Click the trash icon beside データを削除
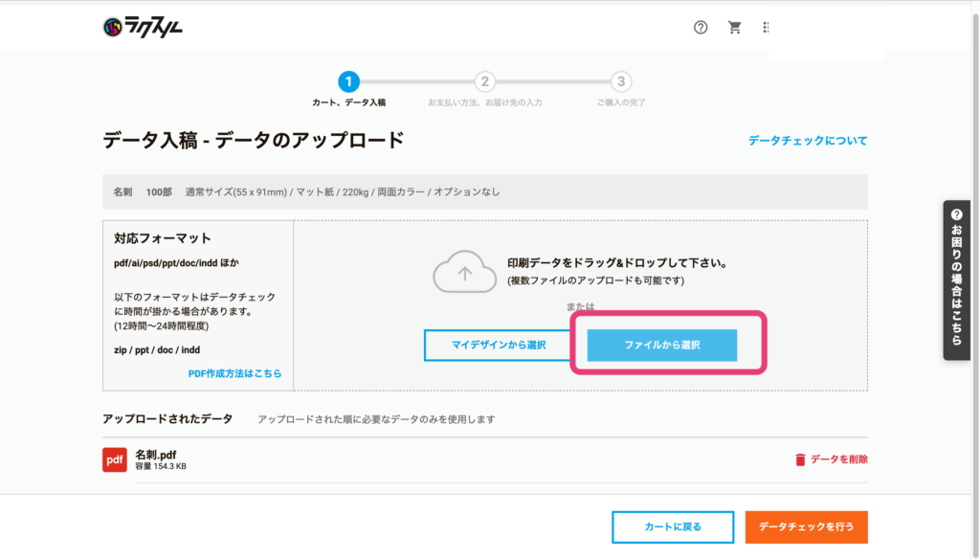Screen dimensions: 980x560 point(800,459)
